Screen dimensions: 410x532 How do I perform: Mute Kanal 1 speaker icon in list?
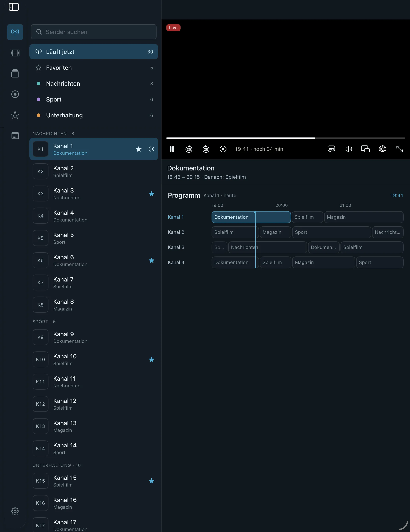pos(151,149)
